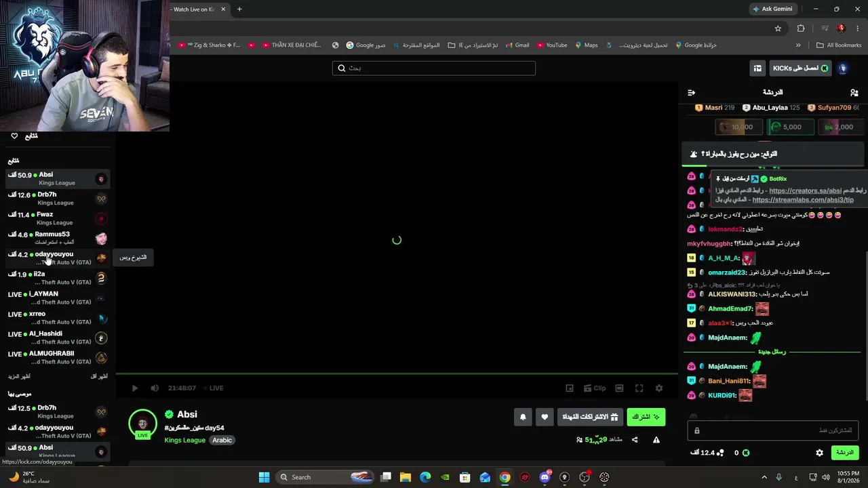
Task: Bookmark this page with the star icon
Action: tap(778, 28)
